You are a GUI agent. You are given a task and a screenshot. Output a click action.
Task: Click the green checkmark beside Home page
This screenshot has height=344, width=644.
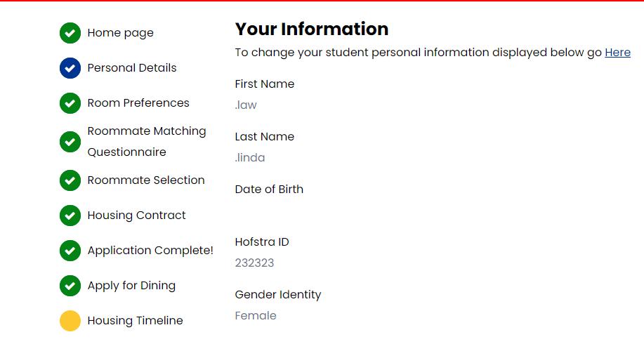[70, 33]
